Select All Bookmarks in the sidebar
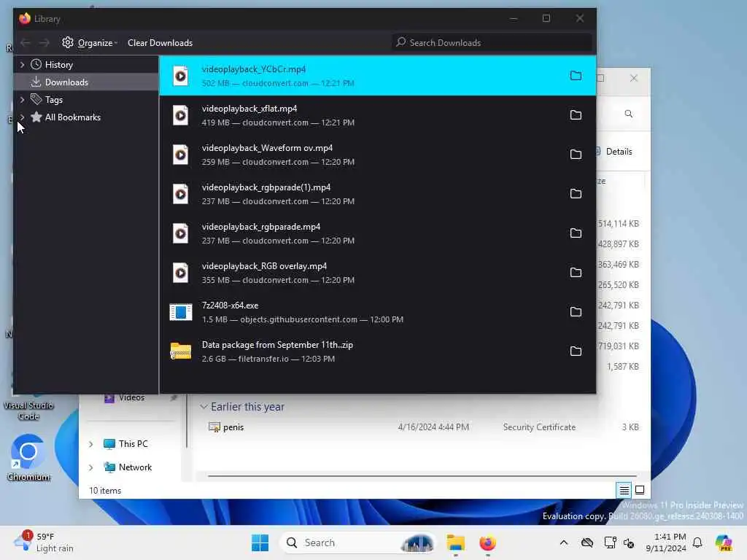The width and height of the screenshot is (747, 560). [x=86, y=117]
